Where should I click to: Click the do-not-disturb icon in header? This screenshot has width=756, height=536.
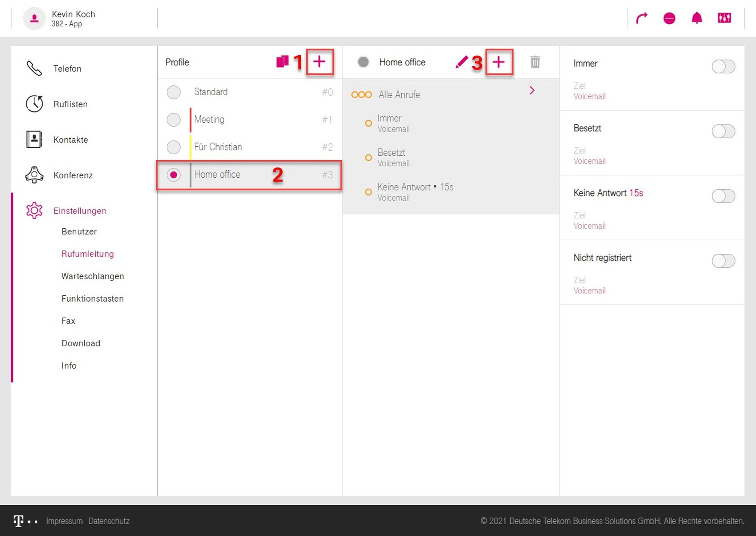pyautogui.click(x=669, y=18)
